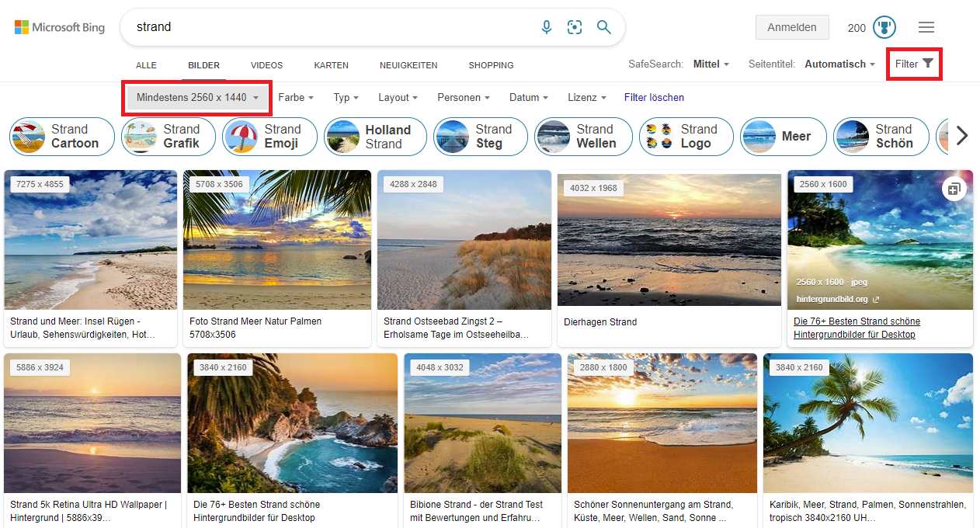
Task: Advance the suggestion chips with right arrow
Action: coord(962,136)
